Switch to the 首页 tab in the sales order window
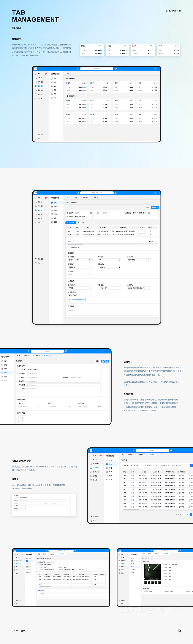193x644 pixels. point(68,197)
